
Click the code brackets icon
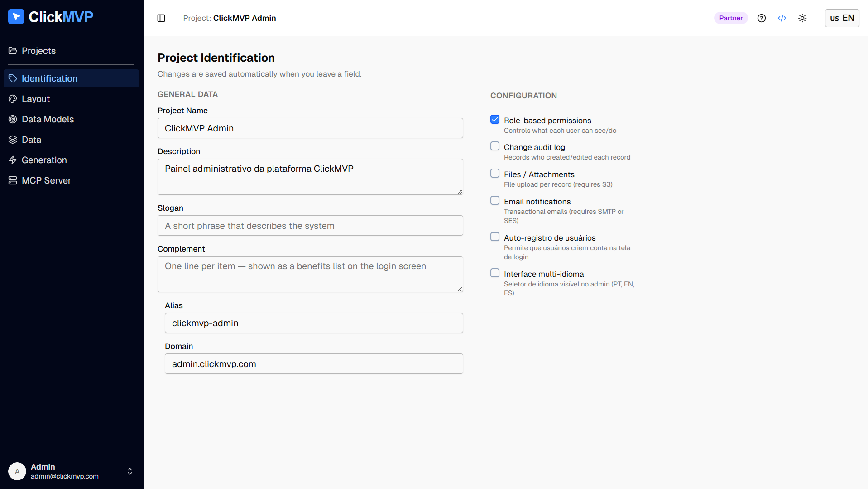point(782,18)
